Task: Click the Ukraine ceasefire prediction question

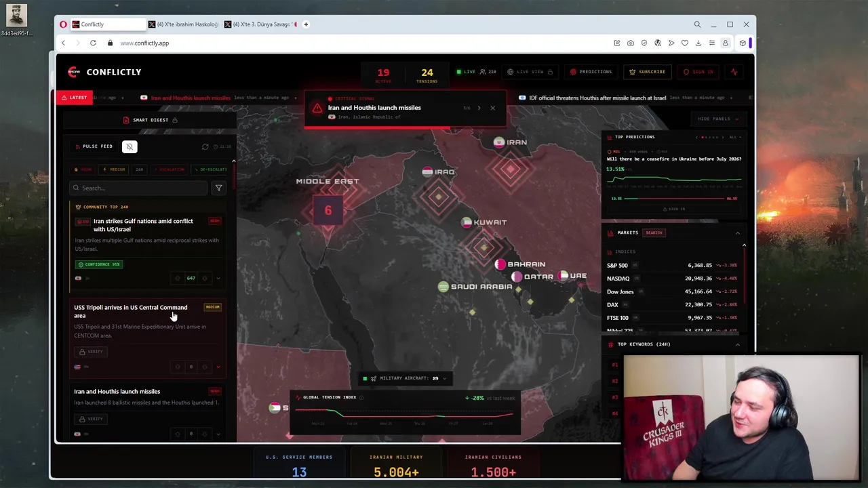Action: tap(673, 159)
